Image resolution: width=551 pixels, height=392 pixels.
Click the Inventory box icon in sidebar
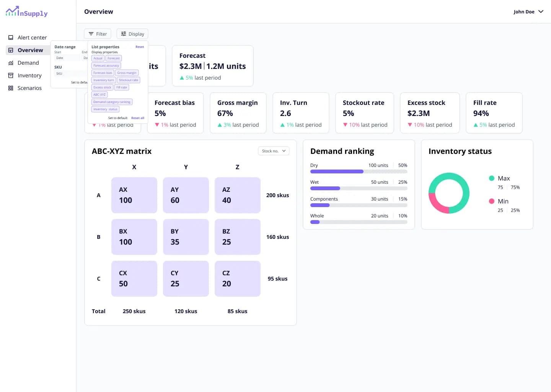tap(11, 75)
